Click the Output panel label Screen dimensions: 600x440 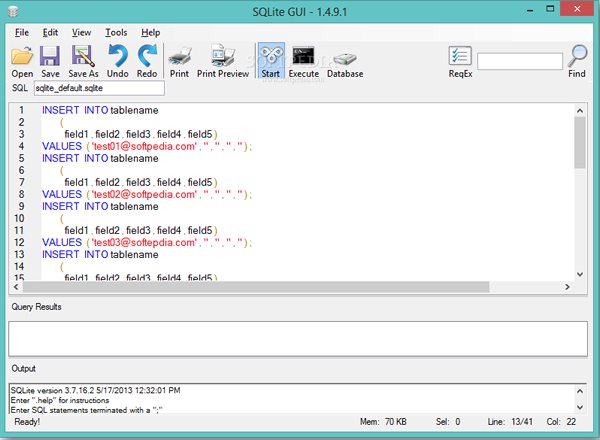23,368
